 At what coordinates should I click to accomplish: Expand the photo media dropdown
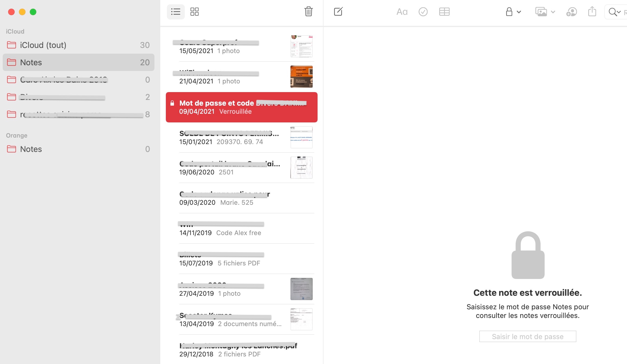[x=545, y=12]
